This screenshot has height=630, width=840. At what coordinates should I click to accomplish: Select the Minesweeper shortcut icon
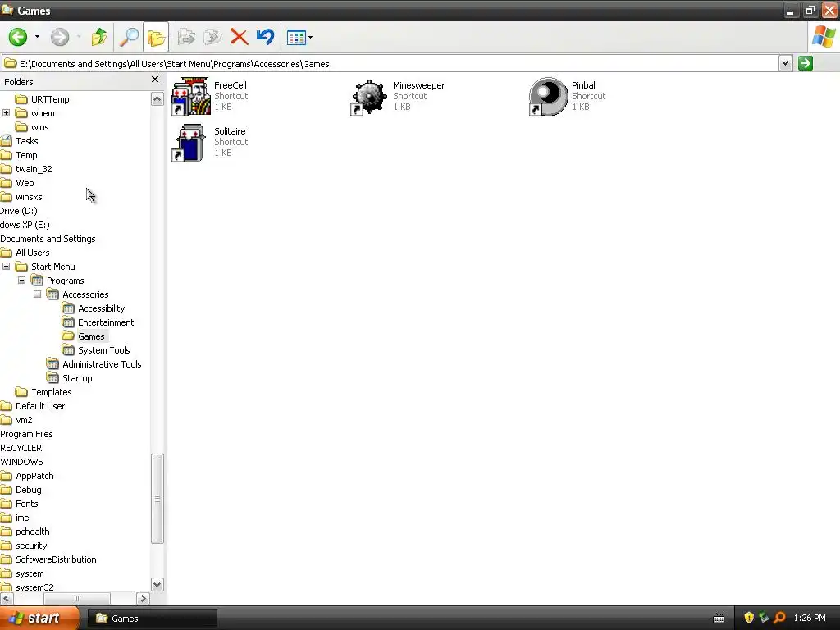pos(368,97)
